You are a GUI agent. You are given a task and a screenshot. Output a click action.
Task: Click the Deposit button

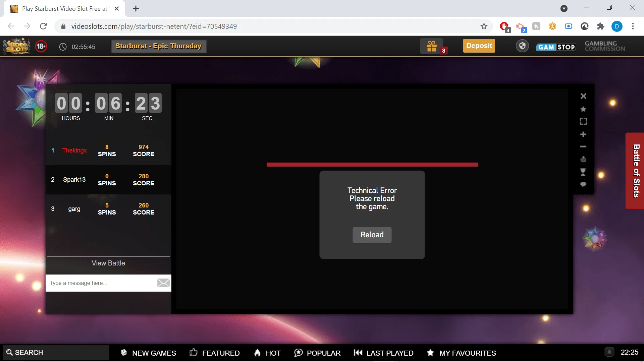(479, 46)
